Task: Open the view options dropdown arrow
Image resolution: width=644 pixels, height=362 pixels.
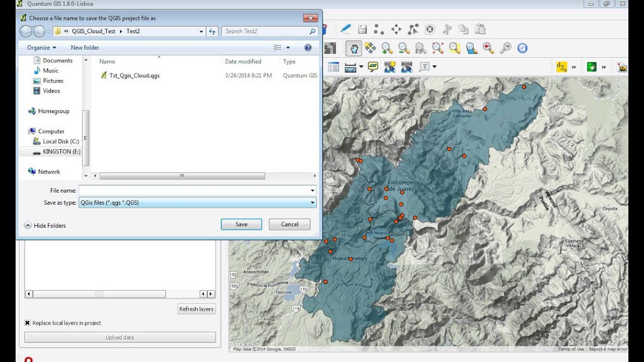Action: coord(288,48)
